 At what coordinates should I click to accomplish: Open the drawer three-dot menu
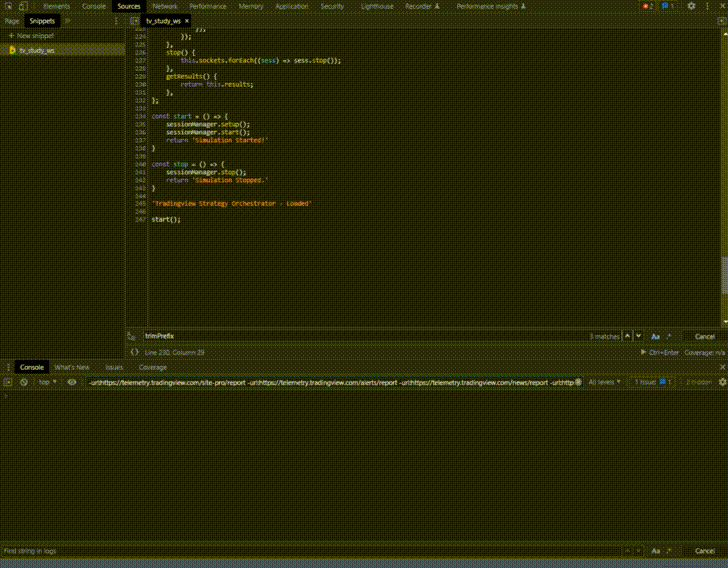pyautogui.click(x=7, y=367)
